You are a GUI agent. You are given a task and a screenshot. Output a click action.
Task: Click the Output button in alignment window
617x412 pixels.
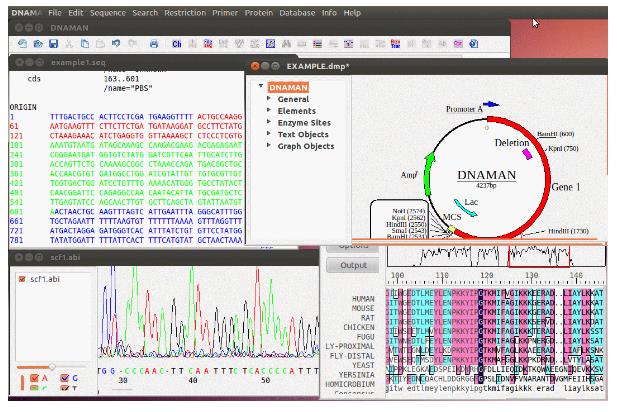[353, 265]
